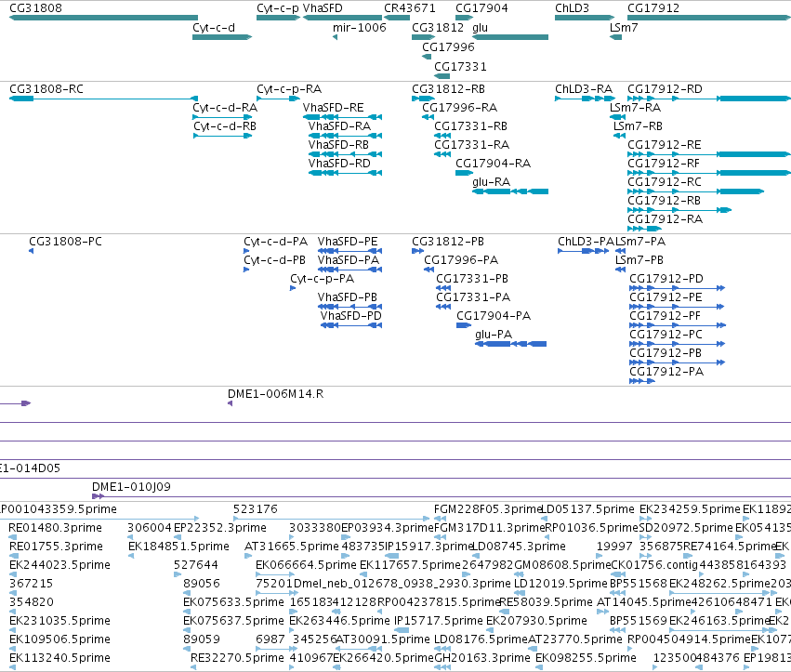Select EST RE01480.3prime
This screenshot has height=672, width=791.
pyautogui.click(x=13, y=537)
